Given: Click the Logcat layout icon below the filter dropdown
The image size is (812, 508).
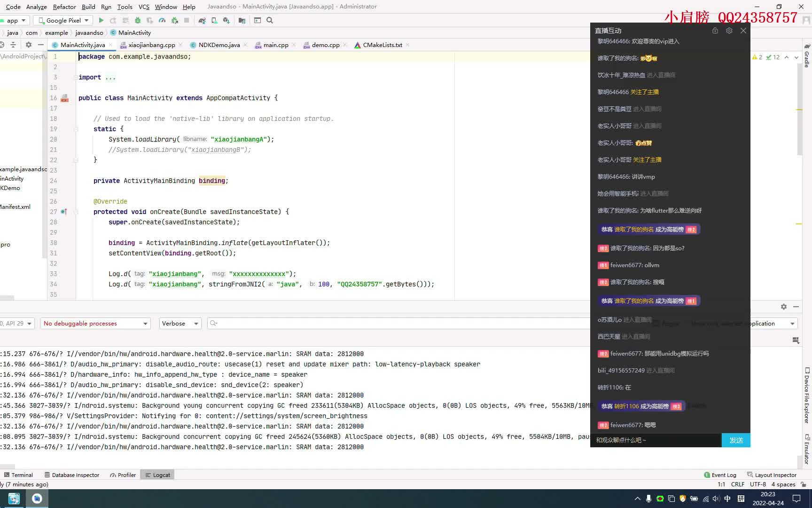Looking at the screenshot, I should (796, 340).
